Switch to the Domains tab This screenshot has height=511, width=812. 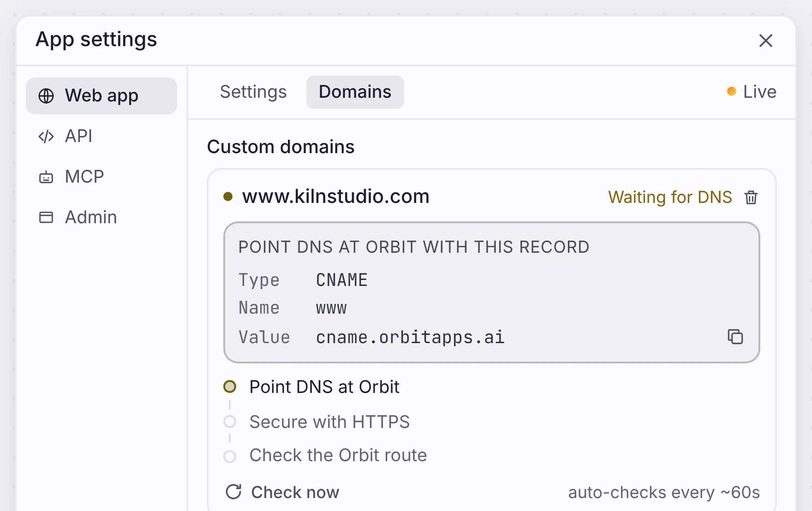(x=355, y=92)
